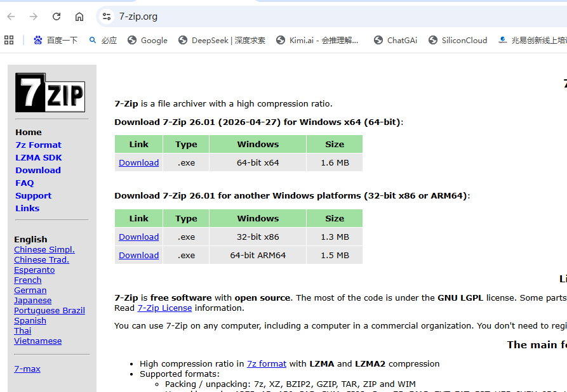Download the 64-bit ARM64 installer
This screenshot has height=392, width=567.
click(x=139, y=255)
